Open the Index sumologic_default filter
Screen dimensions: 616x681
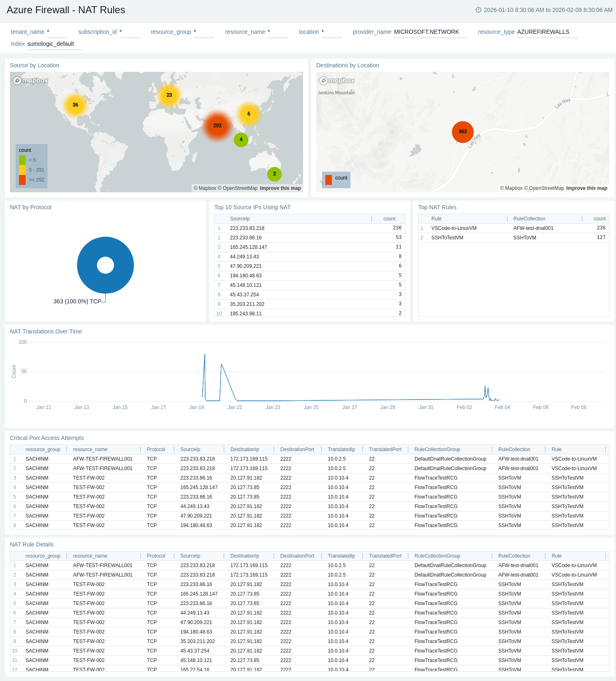[x=54, y=44]
